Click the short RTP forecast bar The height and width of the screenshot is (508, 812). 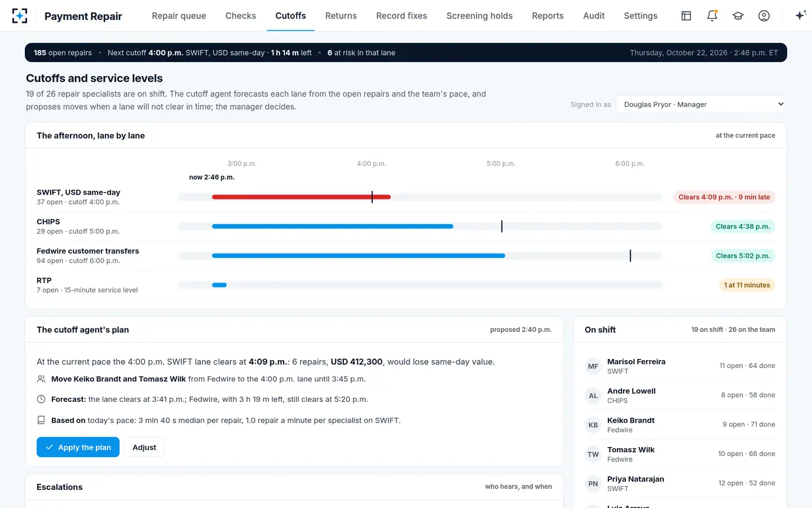click(219, 285)
